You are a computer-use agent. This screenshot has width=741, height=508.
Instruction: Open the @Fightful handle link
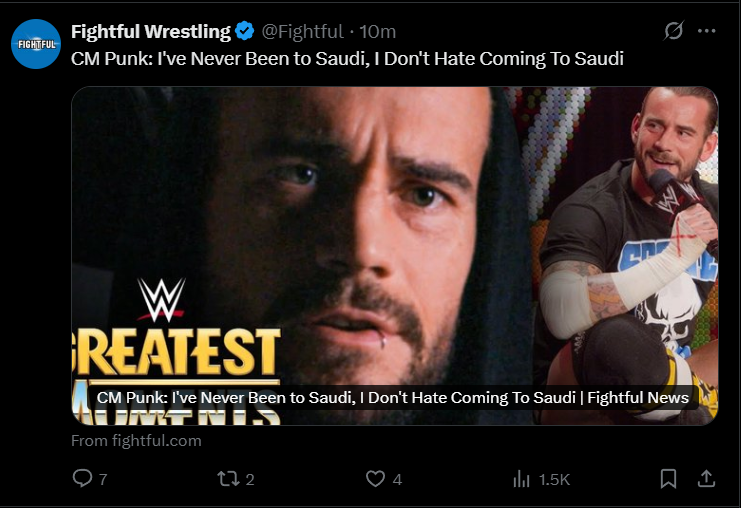pyautogui.click(x=302, y=32)
